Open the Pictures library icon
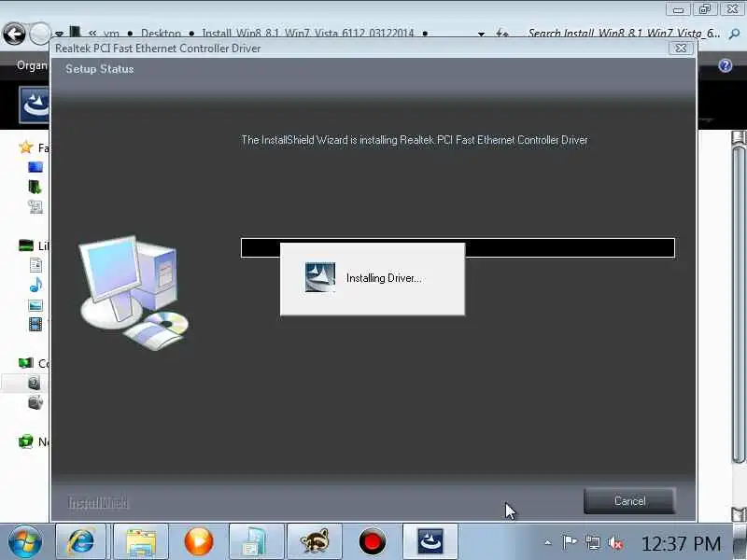Image resolution: width=747 pixels, height=560 pixels. click(x=35, y=305)
